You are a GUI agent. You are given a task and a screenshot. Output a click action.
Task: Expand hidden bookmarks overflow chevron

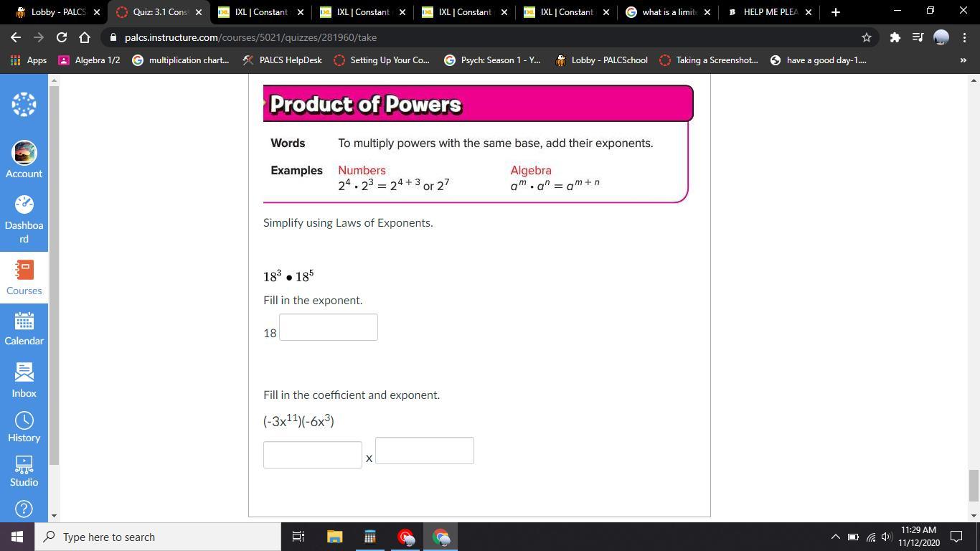(x=963, y=60)
